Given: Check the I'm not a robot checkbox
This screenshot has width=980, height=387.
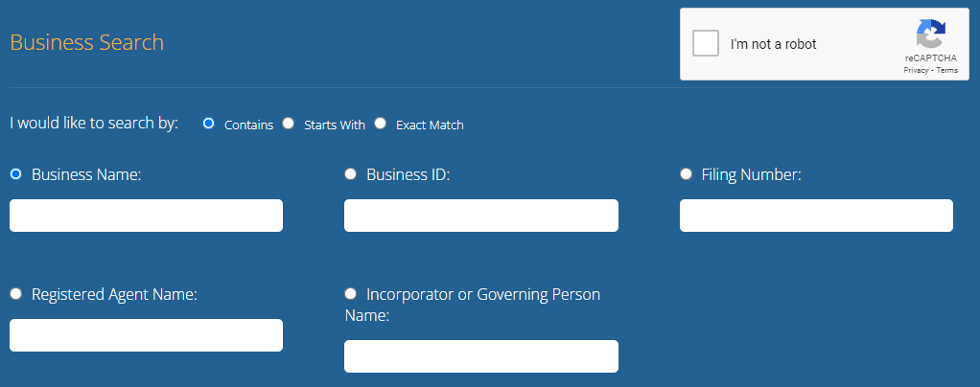Looking at the screenshot, I should [706, 44].
